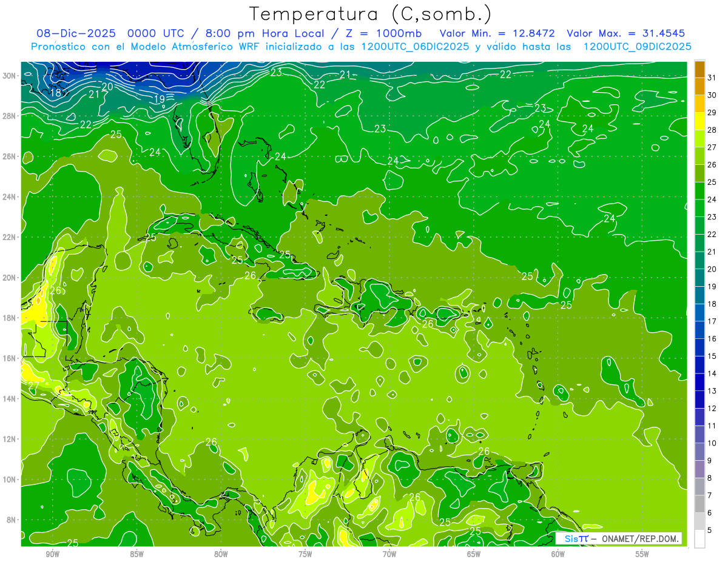
Task: Click the '20N' latitude axis label
Action: (10, 278)
